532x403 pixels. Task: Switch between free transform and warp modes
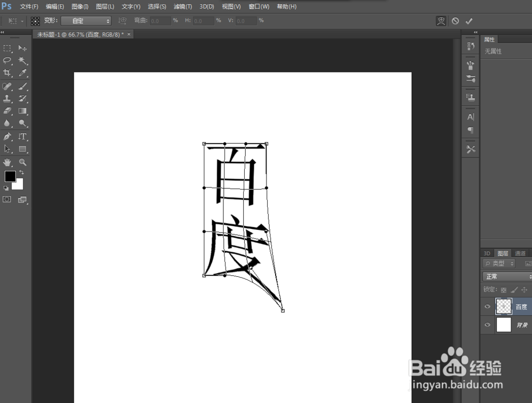click(440, 21)
